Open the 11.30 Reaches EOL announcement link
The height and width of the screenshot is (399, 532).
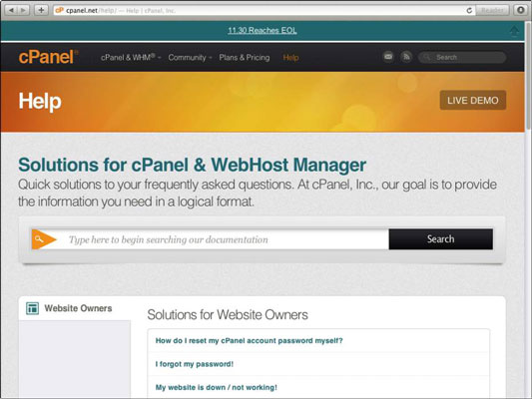pos(263,31)
